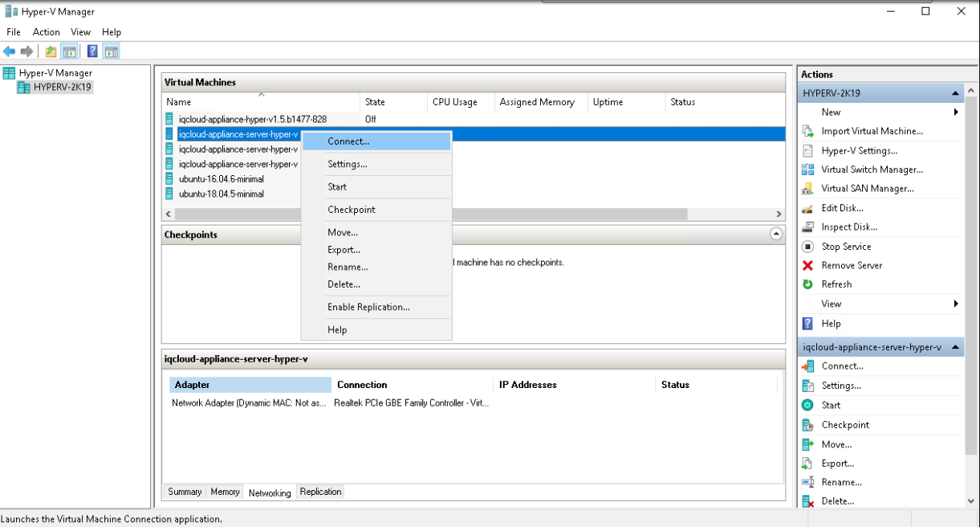
Task: Click the Import Virtual Machine icon in Actions
Action: pos(808,131)
